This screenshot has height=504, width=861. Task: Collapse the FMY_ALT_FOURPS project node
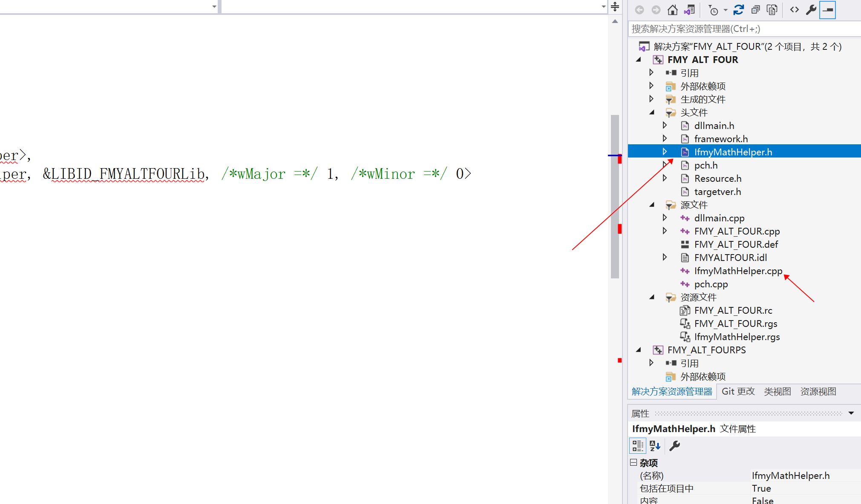click(x=638, y=350)
